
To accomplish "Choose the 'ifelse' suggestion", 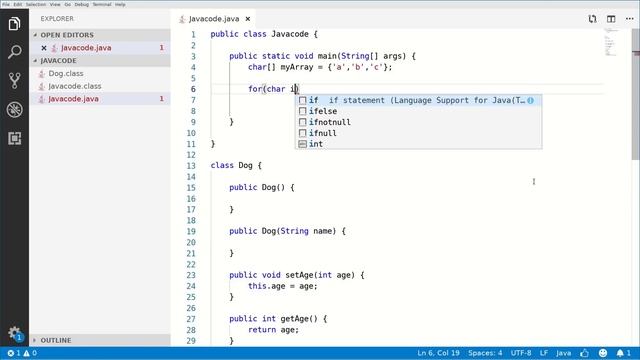I will pyautogui.click(x=418, y=111).
